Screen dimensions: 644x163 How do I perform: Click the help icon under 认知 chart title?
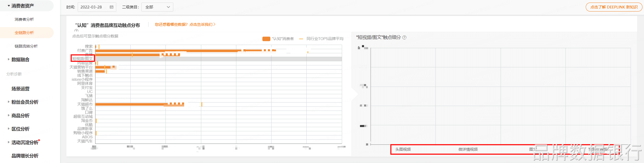coord(76,31)
